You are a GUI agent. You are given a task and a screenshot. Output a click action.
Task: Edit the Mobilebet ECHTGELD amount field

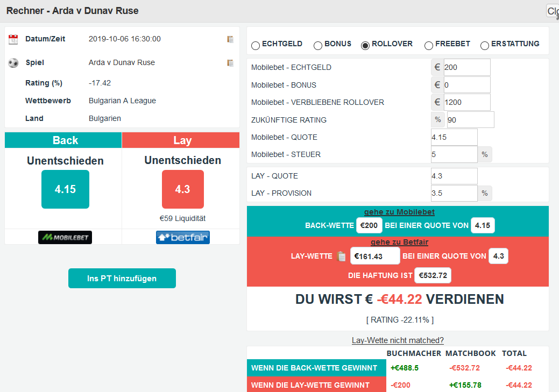[466, 67]
